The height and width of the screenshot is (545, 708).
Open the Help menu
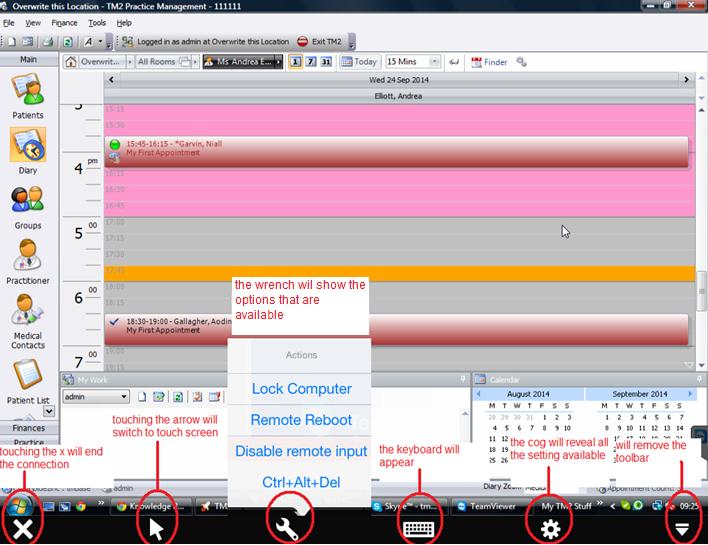click(x=124, y=23)
